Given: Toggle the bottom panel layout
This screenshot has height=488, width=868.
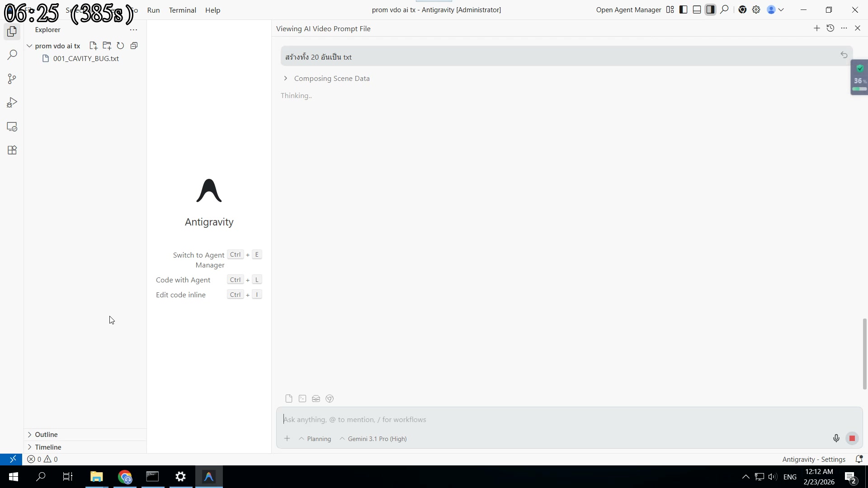Looking at the screenshot, I should tap(697, 10).
